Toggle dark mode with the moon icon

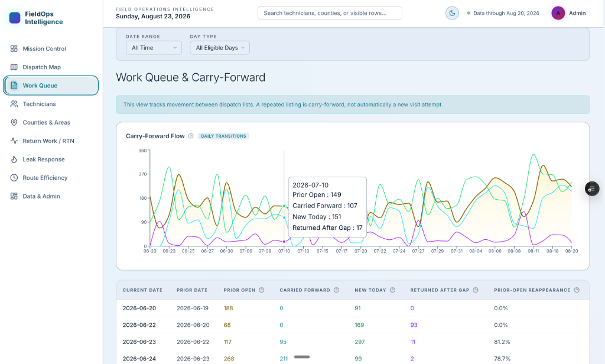click(x=452, y=13)
